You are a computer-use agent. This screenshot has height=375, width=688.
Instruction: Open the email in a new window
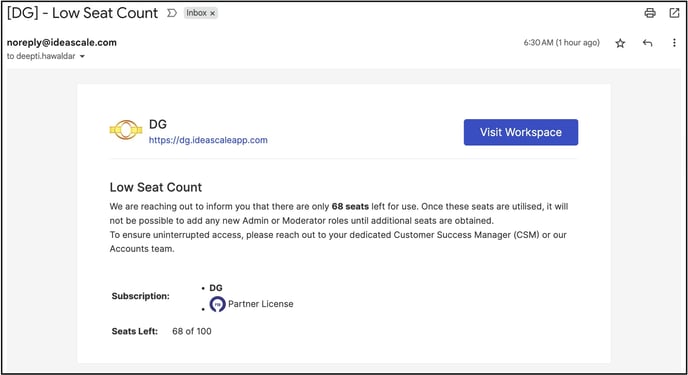674,13
